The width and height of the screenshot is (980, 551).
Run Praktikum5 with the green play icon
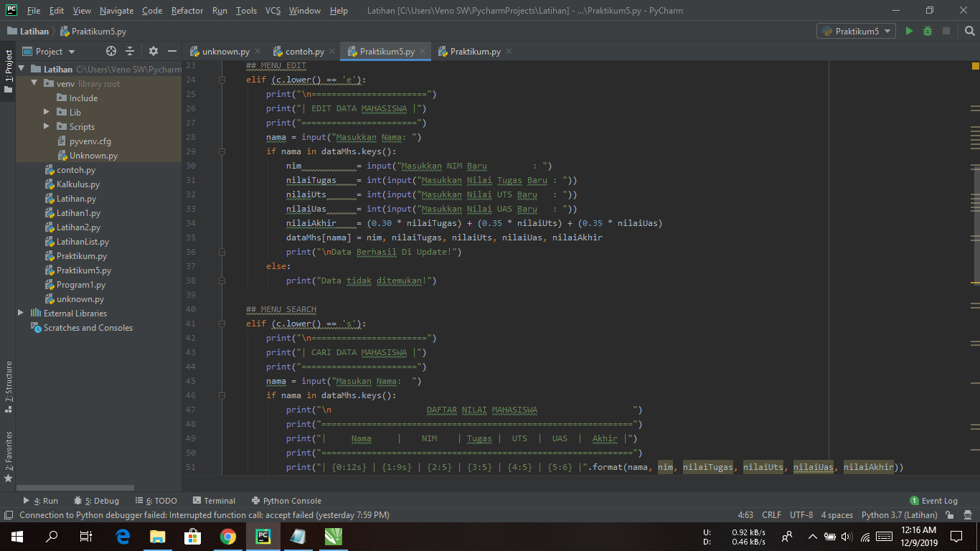(909, 31)
